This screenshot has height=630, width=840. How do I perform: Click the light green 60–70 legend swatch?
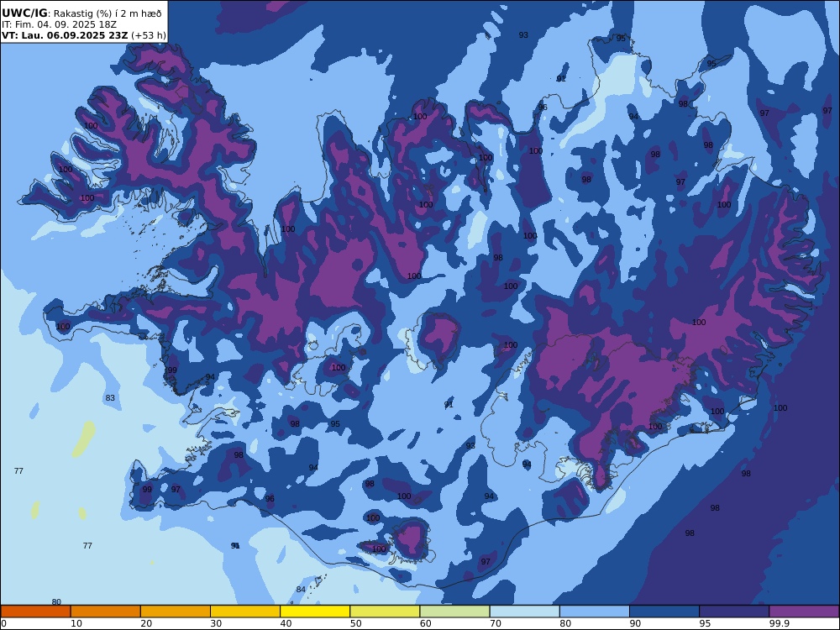(454, 612)
